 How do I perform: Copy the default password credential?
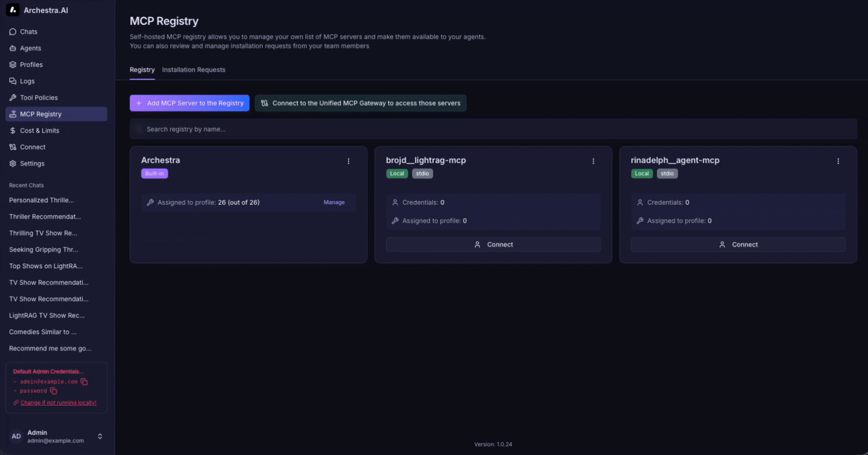pos(53,391)
